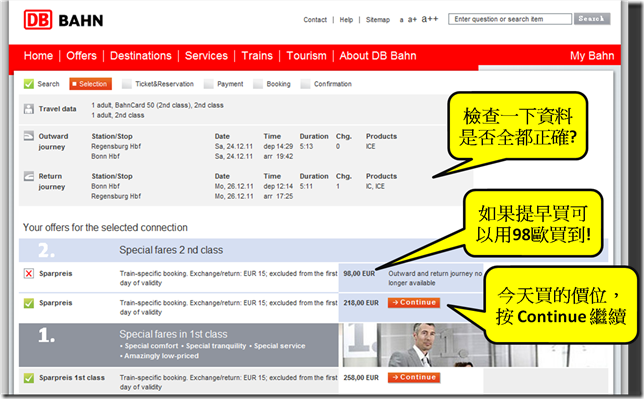Screen dimensions: 644x399
Task: Click the Travel data icon
Action: 29,109
